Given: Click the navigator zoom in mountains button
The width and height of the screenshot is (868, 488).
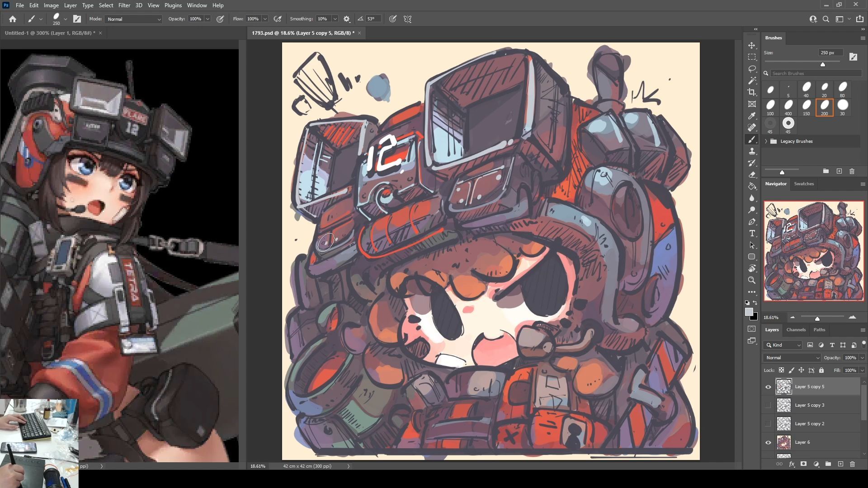Looking at the screenshot, I should click(x=852, y=317).
